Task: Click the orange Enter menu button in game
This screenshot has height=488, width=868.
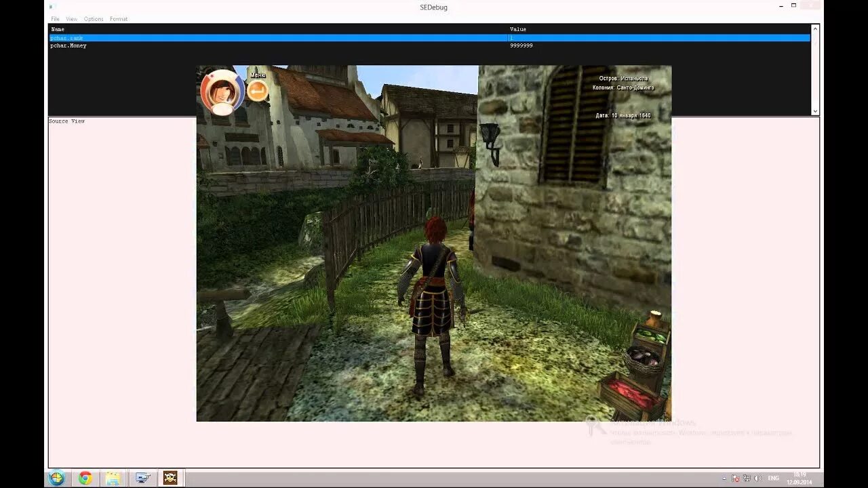Action: (x=258, y=91)
